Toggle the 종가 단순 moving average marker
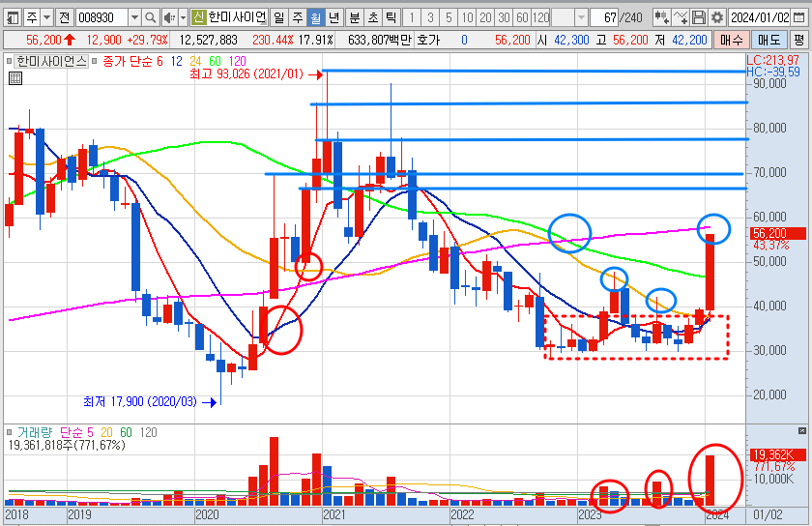Image resolution: width=812 pixels, height=526 pixels. [95, 62]
